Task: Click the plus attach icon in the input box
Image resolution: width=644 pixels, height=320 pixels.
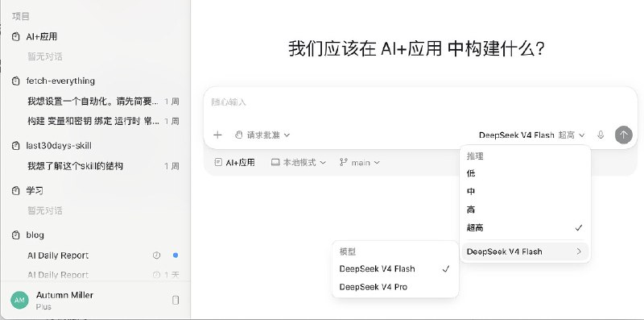Action: coord(217,135)
